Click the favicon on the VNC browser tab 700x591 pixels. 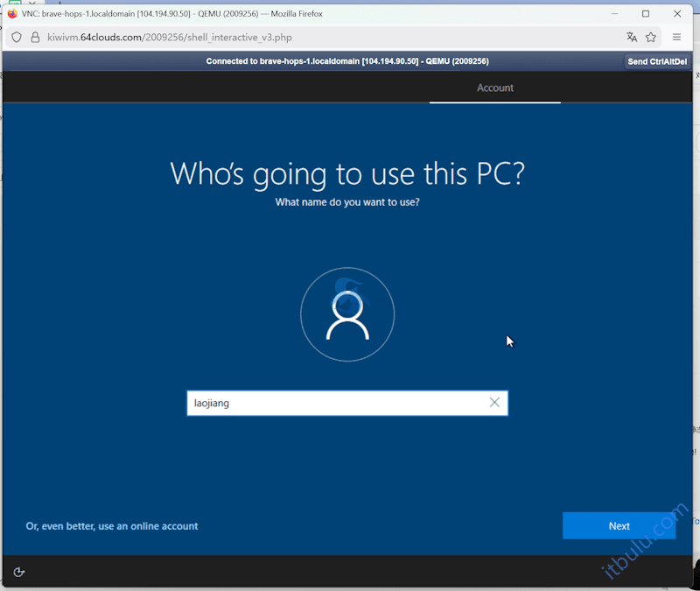[12, 13]
